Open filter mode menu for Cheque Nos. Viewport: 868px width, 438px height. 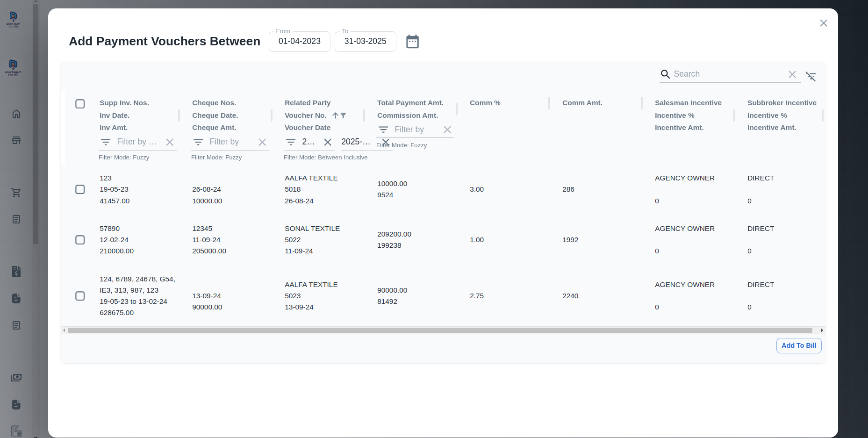pyautogui.click(x=198, y=142)
